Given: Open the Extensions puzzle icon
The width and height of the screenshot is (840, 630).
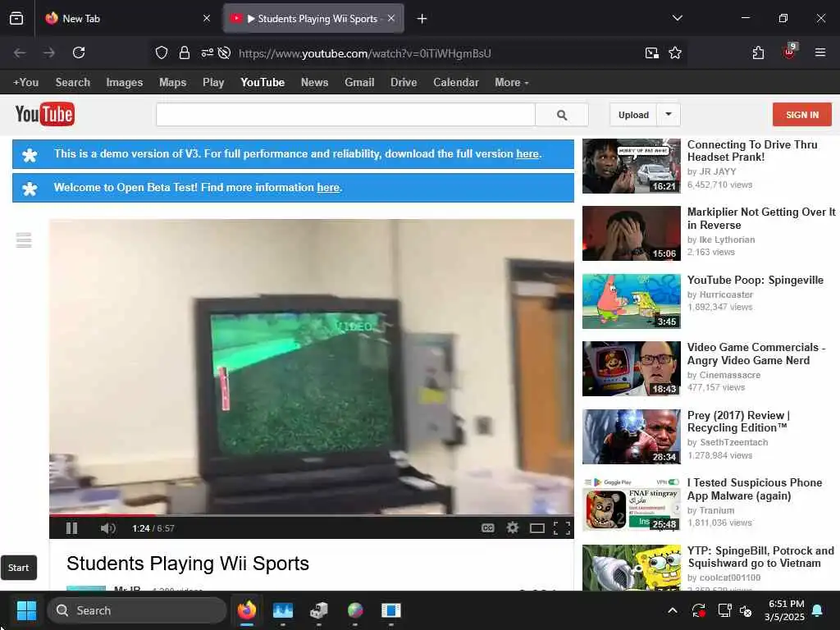Looking at the screenshot, I should click(x=758, y=52).
